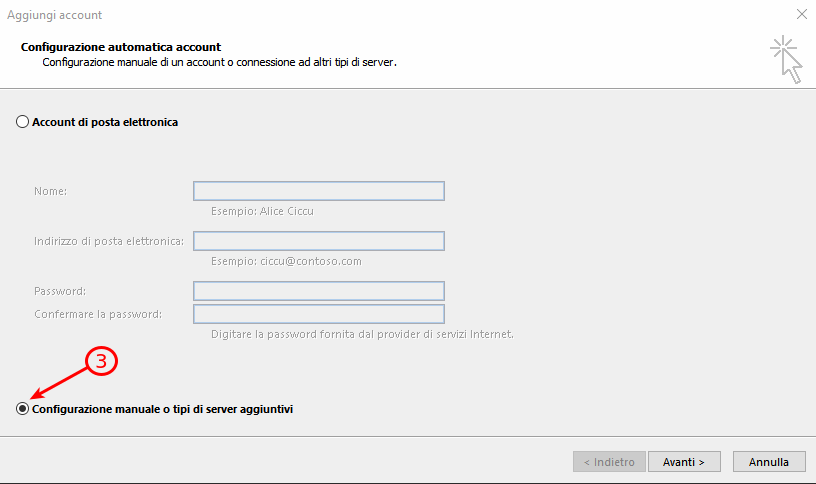Click the 'Configurazione manuale o tipi di server aggiuntivi' label
This screenshot has width=816, height=484.
(162, 409)
